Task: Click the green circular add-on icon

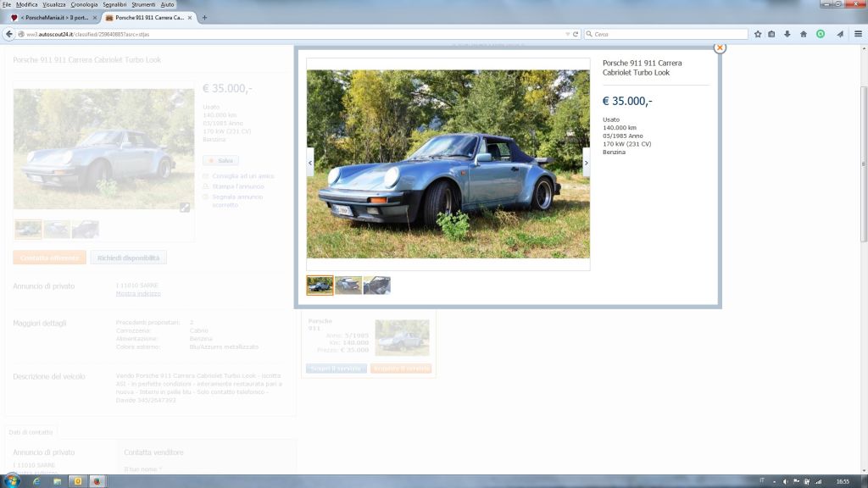Action: pyautogui.click(x=821, y=34)
